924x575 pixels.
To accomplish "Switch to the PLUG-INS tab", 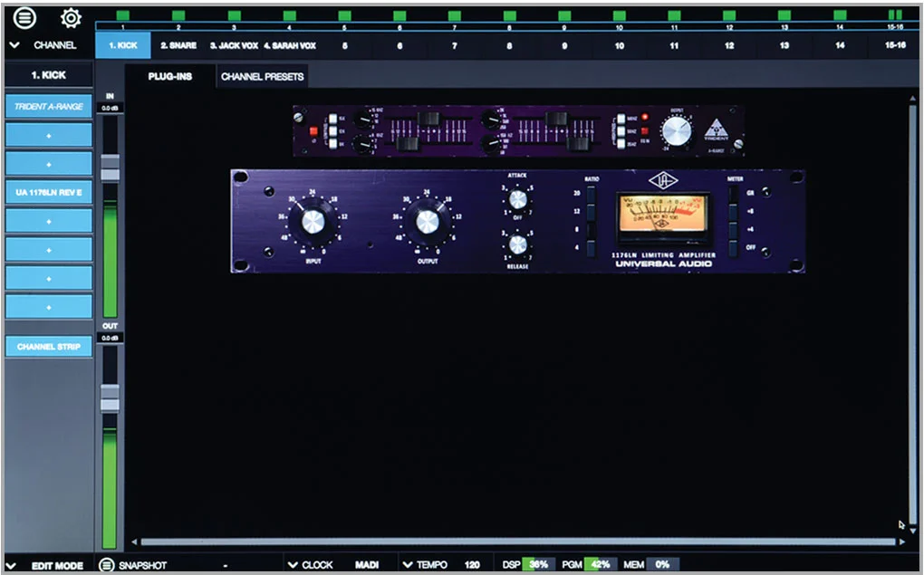I will [x=169, y=76].
